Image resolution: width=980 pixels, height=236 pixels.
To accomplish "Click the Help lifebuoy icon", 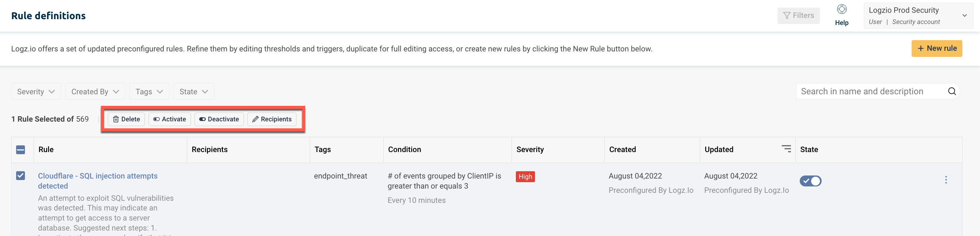I will pos(841,9).
